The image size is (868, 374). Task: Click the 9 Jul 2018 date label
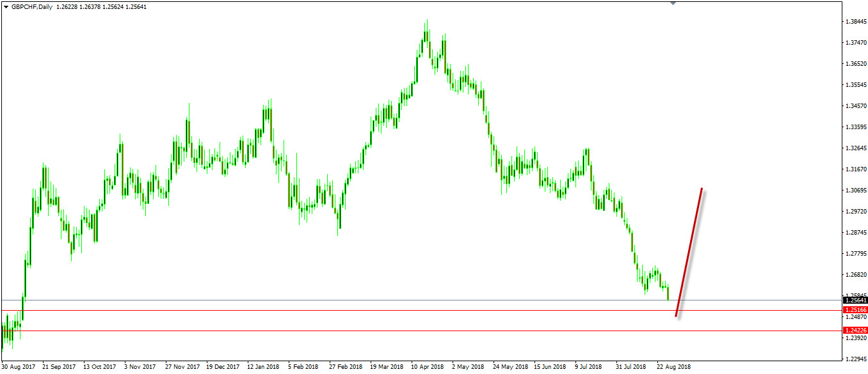[589, 367]
